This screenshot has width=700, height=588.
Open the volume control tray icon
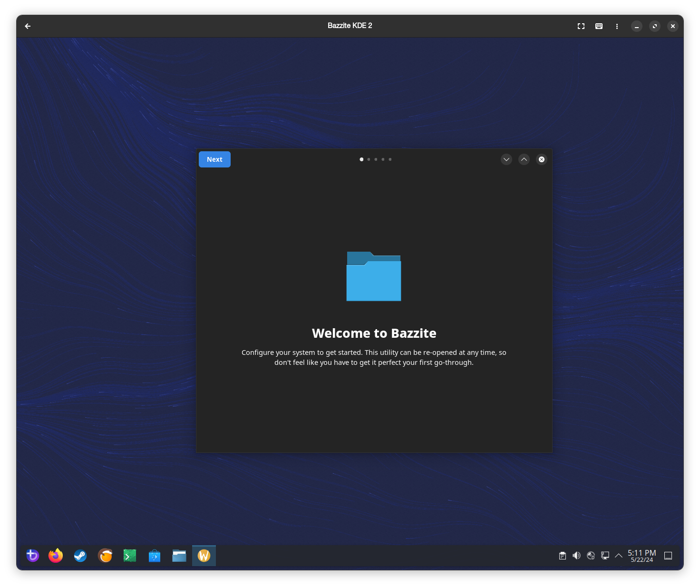[x=577, y=555]
